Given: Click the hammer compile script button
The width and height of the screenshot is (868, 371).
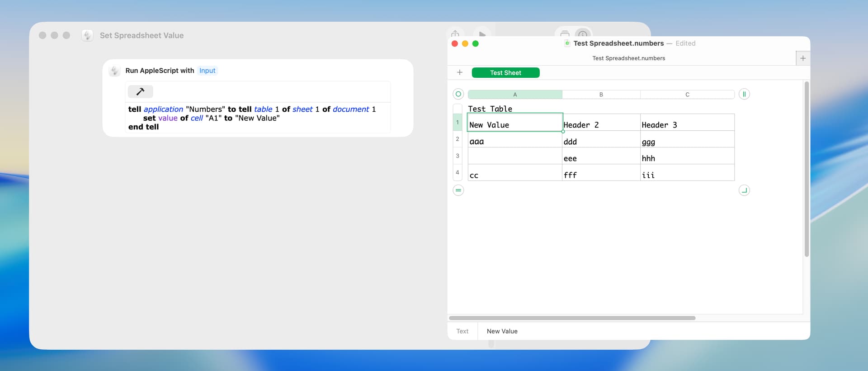Looking at the screenshot, I should 140,92.
